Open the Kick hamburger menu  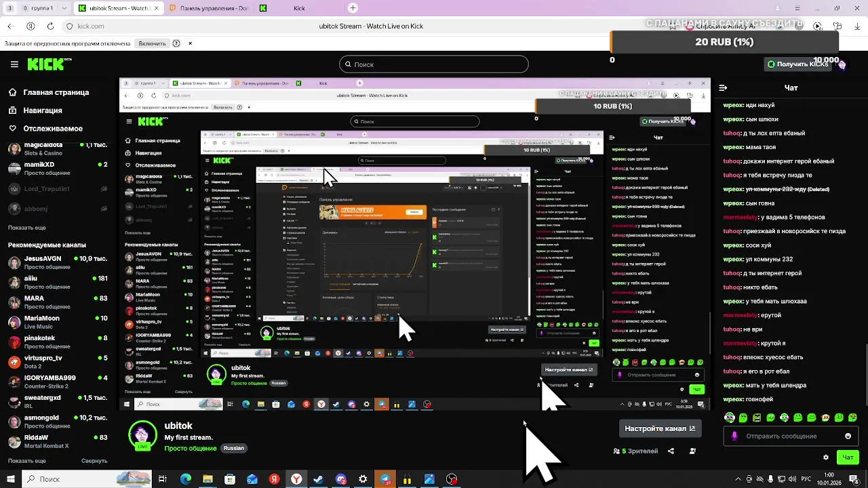tap(14, 64)
